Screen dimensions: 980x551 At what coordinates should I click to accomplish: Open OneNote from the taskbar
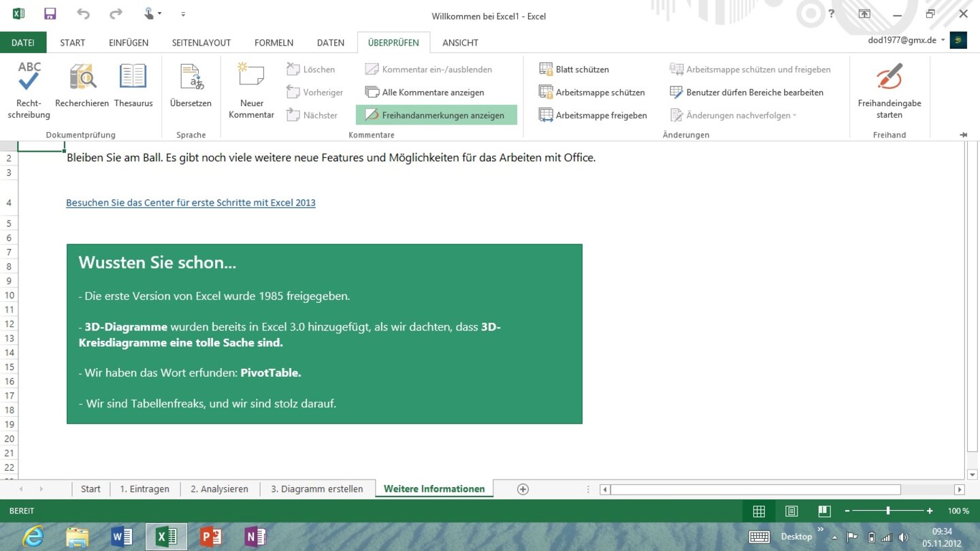[x=255, y=537]
